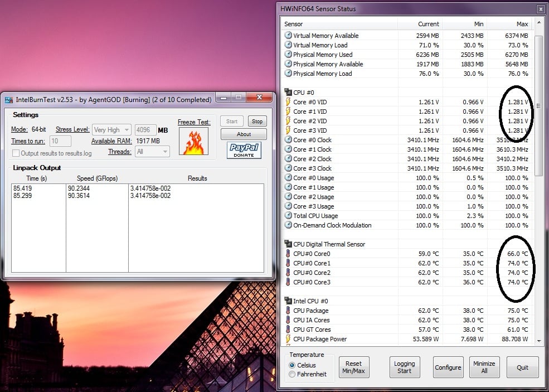The width and height of the screenshot is (549, 392).
Task: Close the HWiNFO64 Sensor Status window
Action: pos(541,9)
